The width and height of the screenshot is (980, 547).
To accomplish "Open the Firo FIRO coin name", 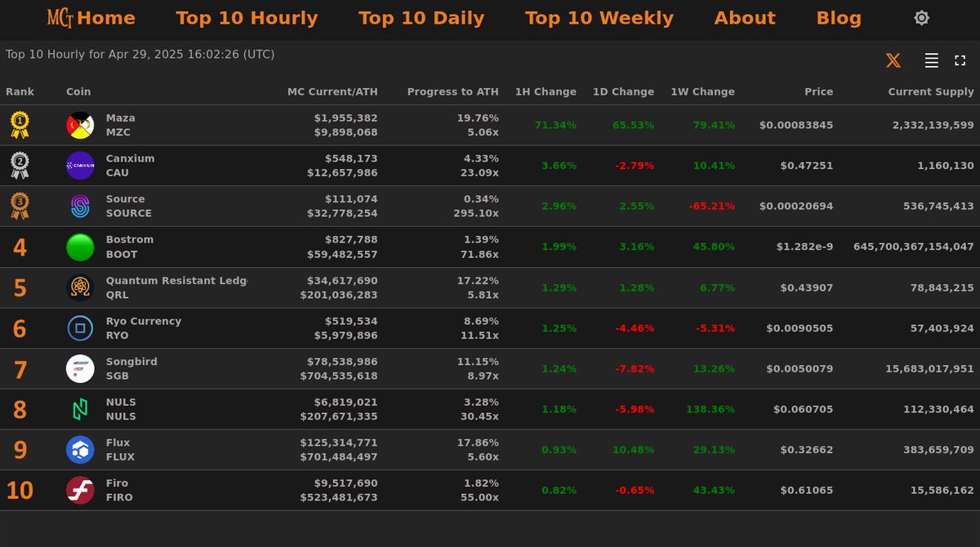I will click(119, 491).
